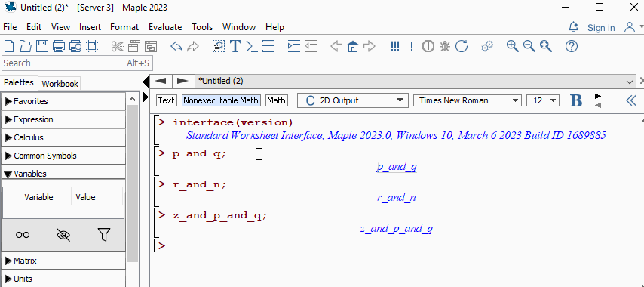
Task: Reset zoom to default magnifier
Action: (x=545, y=46)
